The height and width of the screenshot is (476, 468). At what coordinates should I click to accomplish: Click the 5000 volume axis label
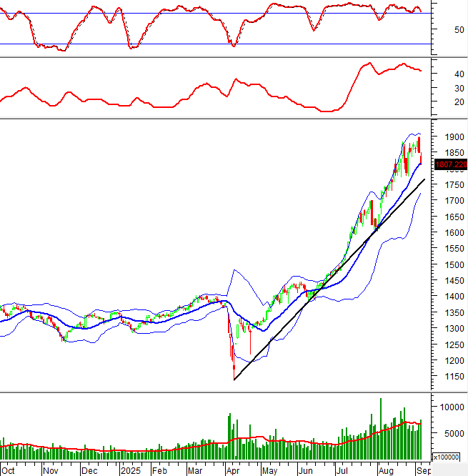[449, 433]
